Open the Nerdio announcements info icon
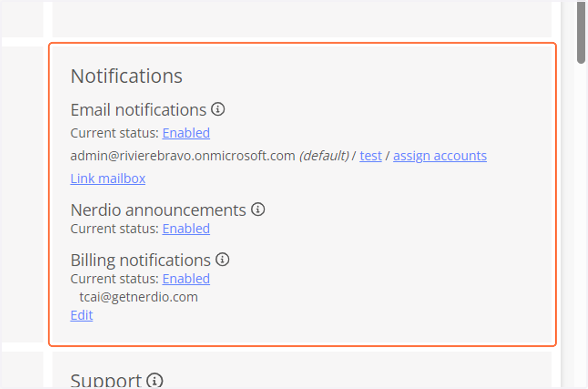 [x=258, y=210]
